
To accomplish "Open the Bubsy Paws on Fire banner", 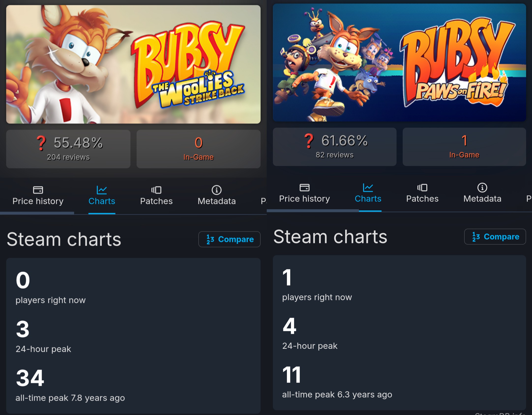I will (x=399, y=62).
